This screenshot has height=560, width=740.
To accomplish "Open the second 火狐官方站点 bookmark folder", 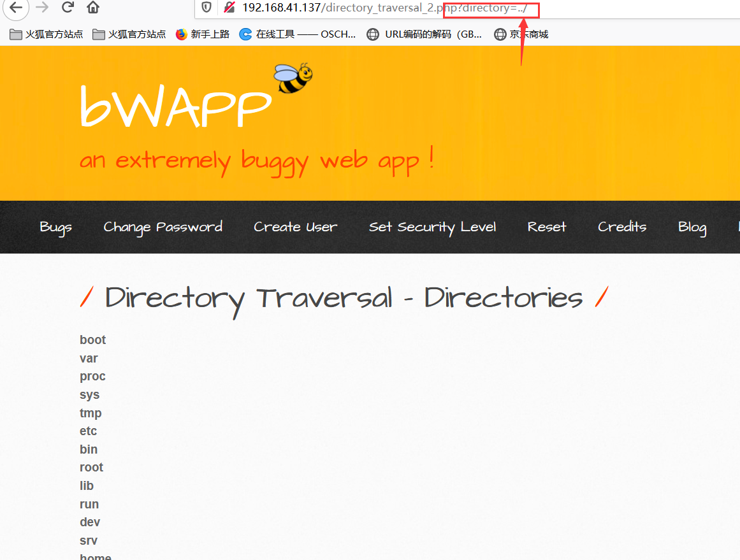I will (129, 34).
